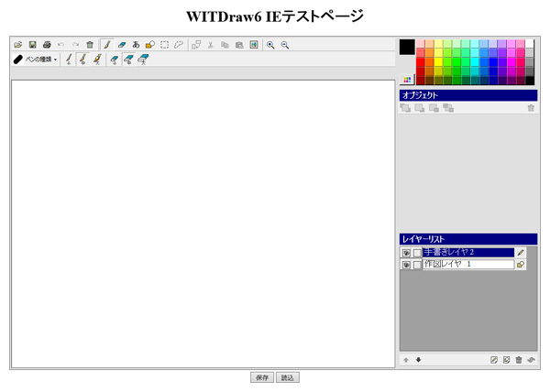Choose the thick pen size
550x392 pixels.
coord(97,60)
